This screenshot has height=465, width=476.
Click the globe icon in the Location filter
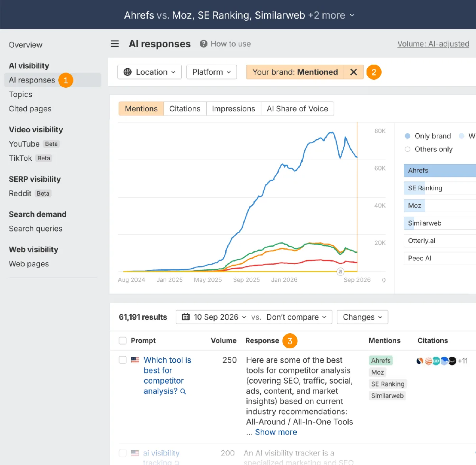[x=128, y=72]
